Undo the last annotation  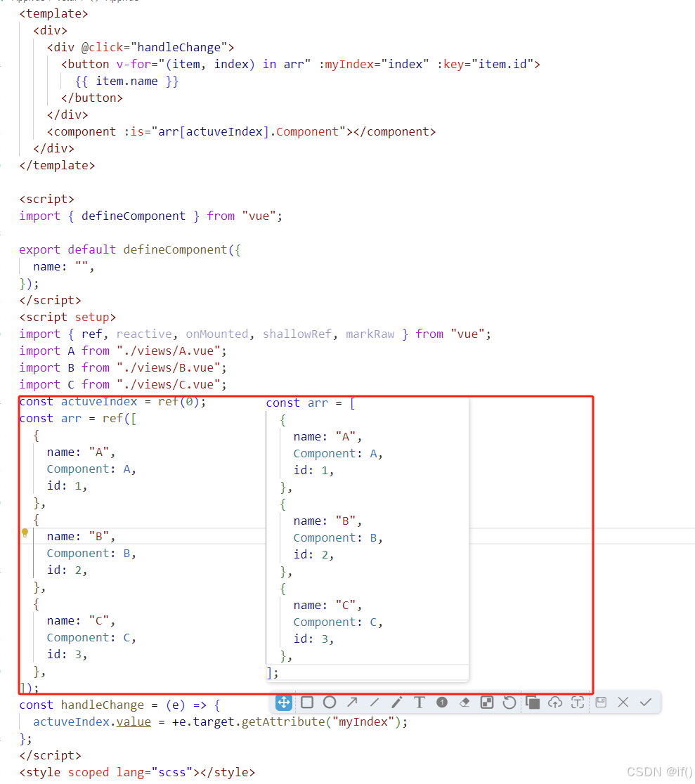pos(509,702)
